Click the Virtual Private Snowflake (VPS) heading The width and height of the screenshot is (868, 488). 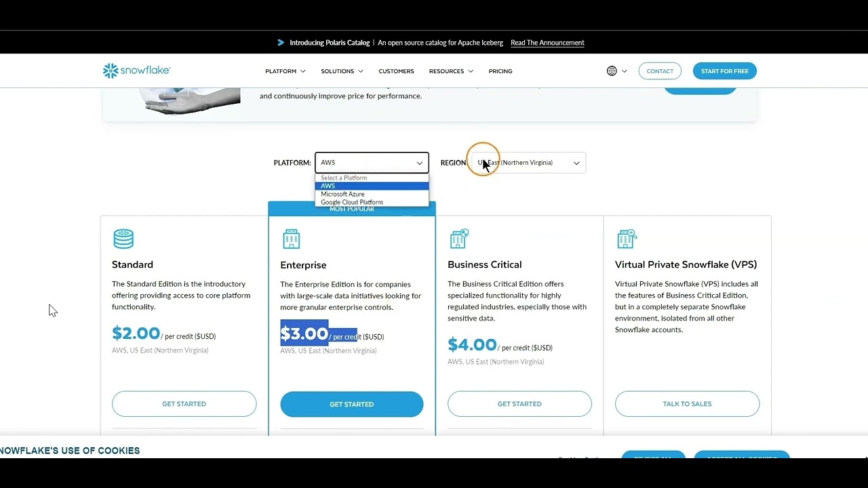click(x=686, y=264)
